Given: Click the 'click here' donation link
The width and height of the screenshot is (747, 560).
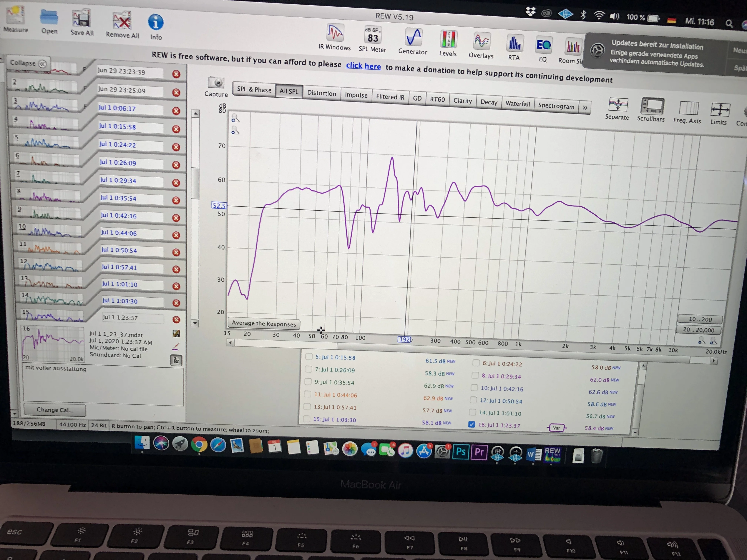Looking at the screenshot, I should pos(363,66).
